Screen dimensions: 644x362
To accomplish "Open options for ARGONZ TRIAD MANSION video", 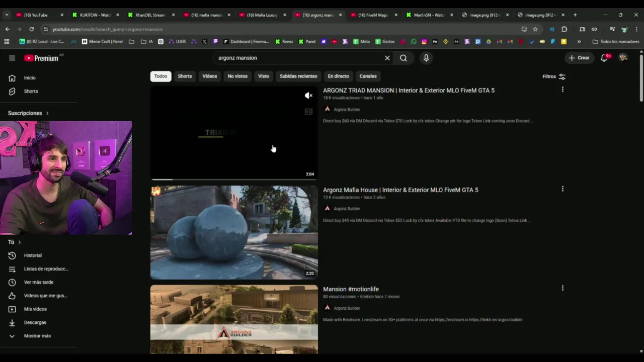I will [562, 89].
